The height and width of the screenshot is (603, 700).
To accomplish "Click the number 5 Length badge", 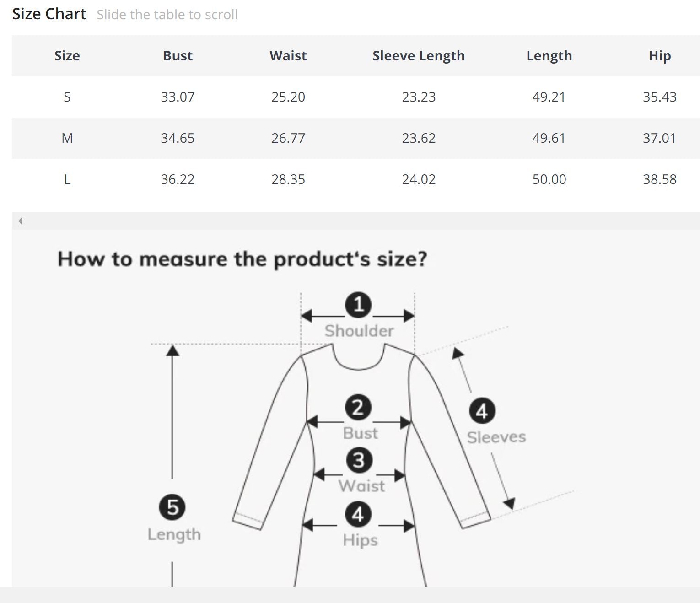I will click(x=172, y=507).
